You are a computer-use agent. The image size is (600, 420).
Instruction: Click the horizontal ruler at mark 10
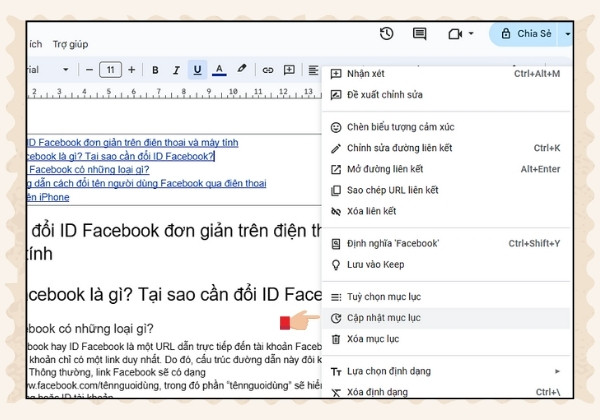click(x=233, y=92)
